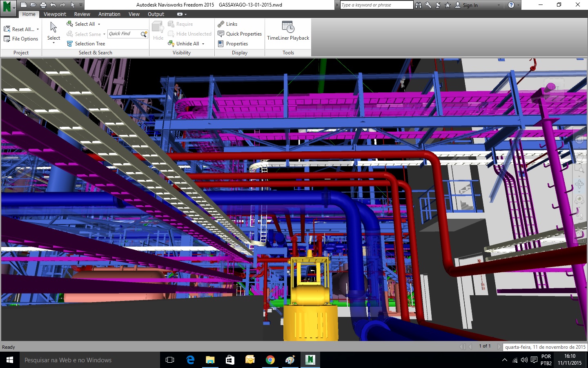Screen dimensions: 588x368
Task: Open the Links display option
Action: (227, 24)
